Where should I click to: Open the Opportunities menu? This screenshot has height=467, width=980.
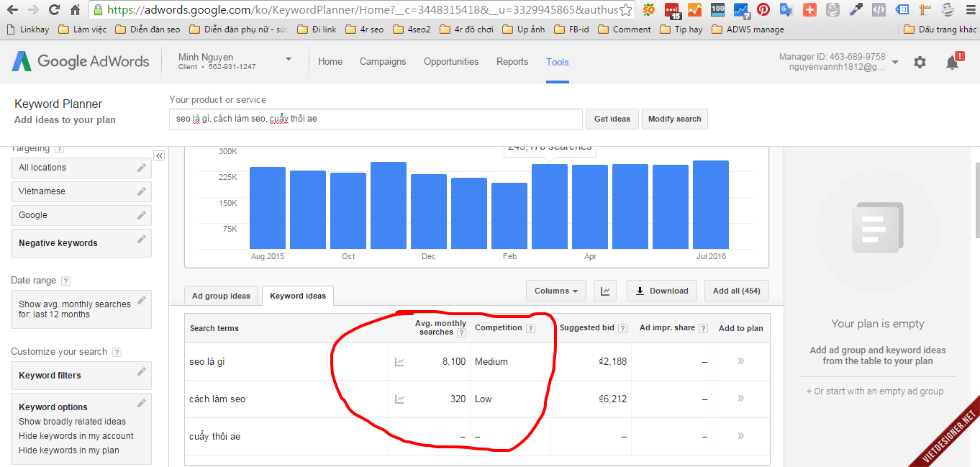click(x=451, y=62)
